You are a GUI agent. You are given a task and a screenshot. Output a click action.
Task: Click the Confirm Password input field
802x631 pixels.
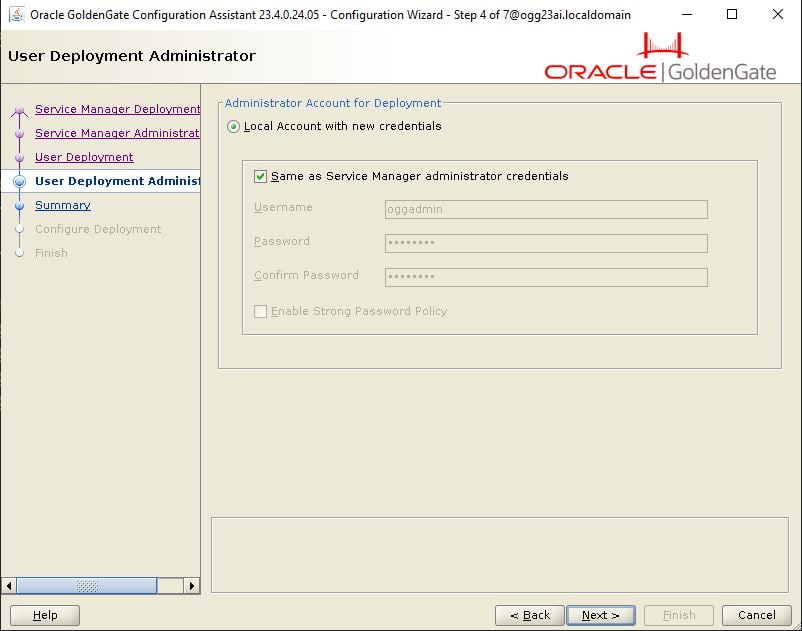tap(546, 277)
